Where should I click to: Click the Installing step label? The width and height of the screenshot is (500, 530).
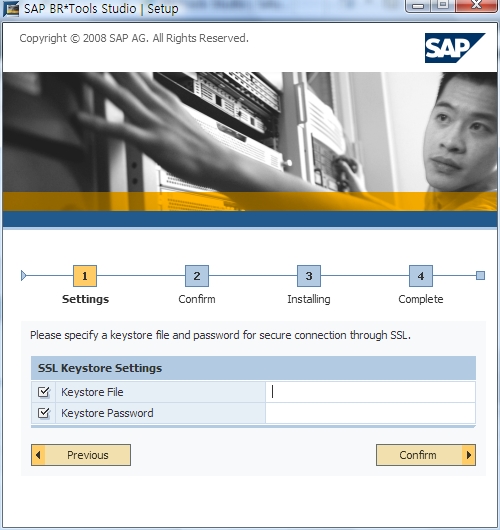pos(309,299)
